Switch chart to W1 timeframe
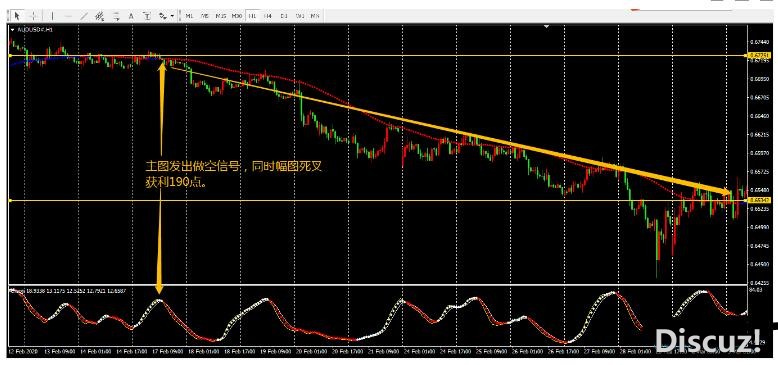The image size is (778, 365). (x=300, y=15)
